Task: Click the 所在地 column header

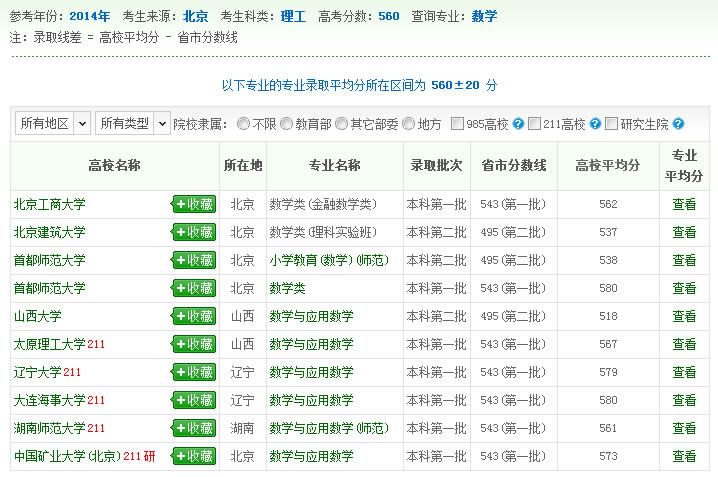Action: pos(243,165)
